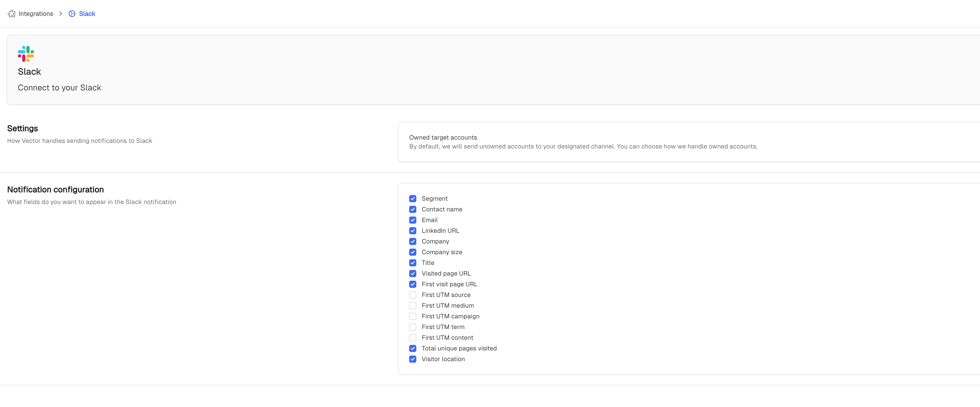Check the First UTM medium box
This screenshot has width=980, height=407.
pos(413,306)
